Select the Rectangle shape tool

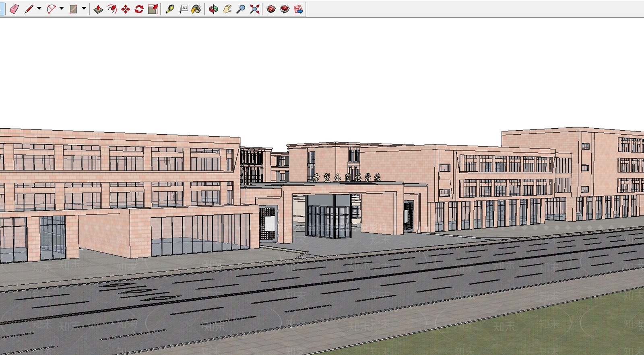coord(73,9)
